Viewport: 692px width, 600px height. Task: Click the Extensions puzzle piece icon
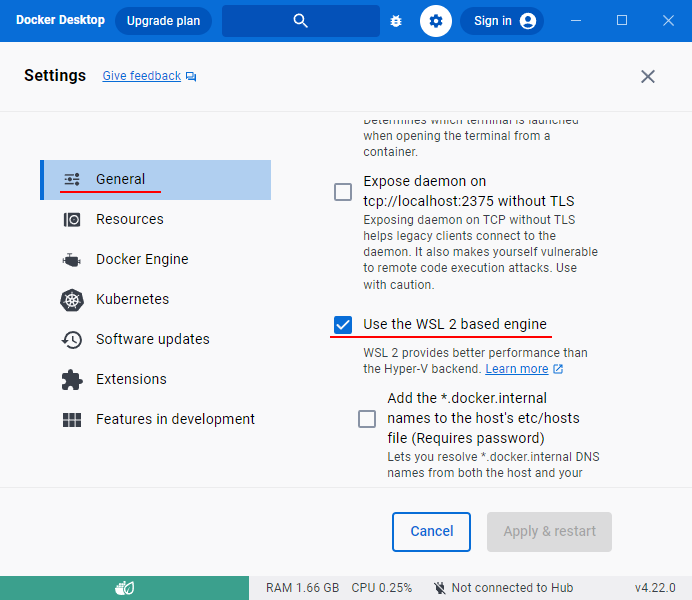pyautogui.click(x=72, y=380)
